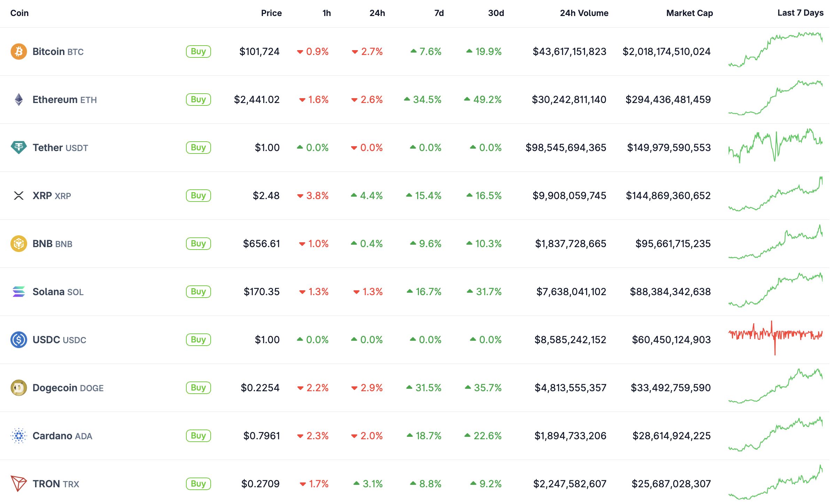Click the Solana striped logo icon
The width and height of the screenshot is (833, 504).
(19, 292)
